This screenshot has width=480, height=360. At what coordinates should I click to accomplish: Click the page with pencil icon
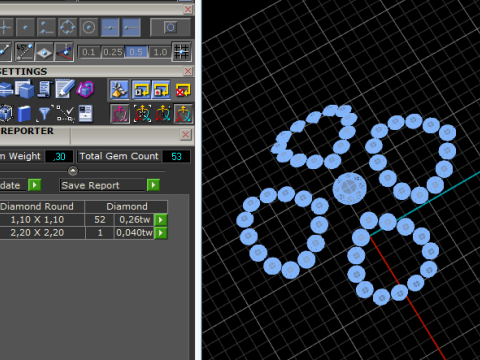coord(64,89)
